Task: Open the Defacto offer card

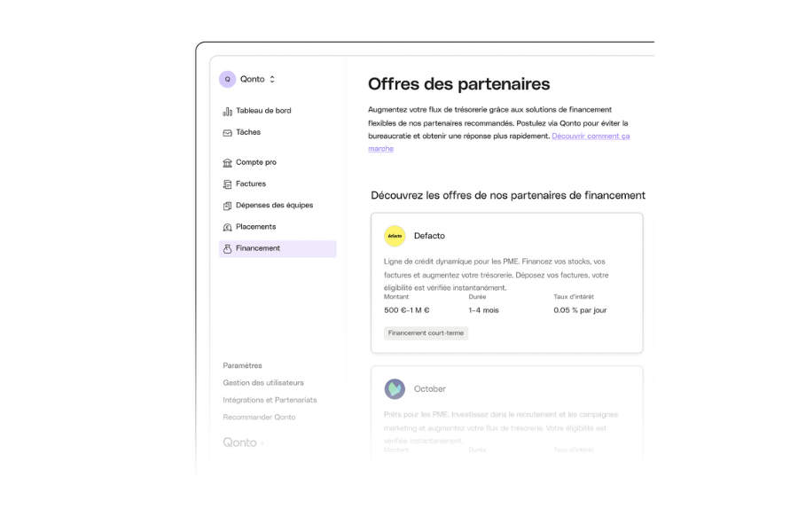Action: (506, 282)
